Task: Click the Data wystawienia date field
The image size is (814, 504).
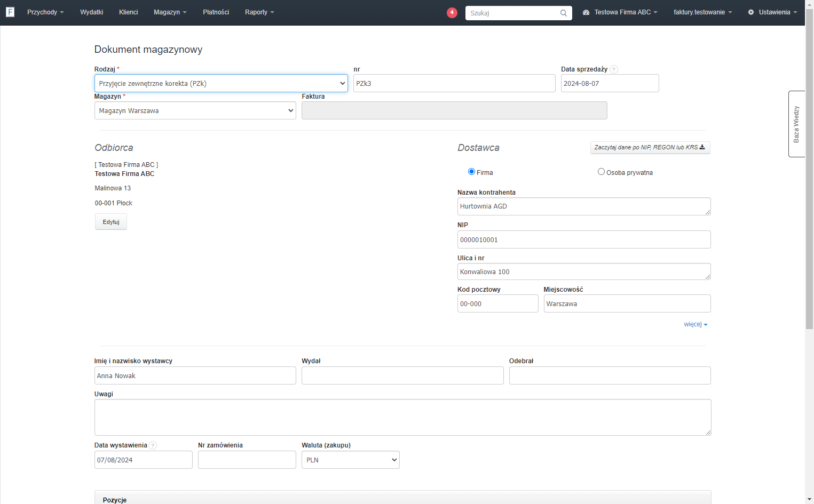Action: [144, 460]
